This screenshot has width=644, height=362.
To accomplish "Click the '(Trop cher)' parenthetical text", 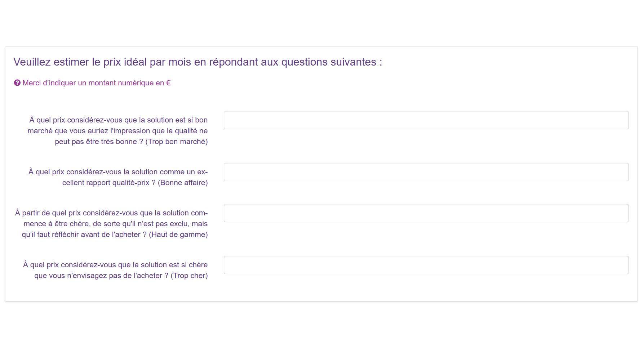I will [189, 276].
